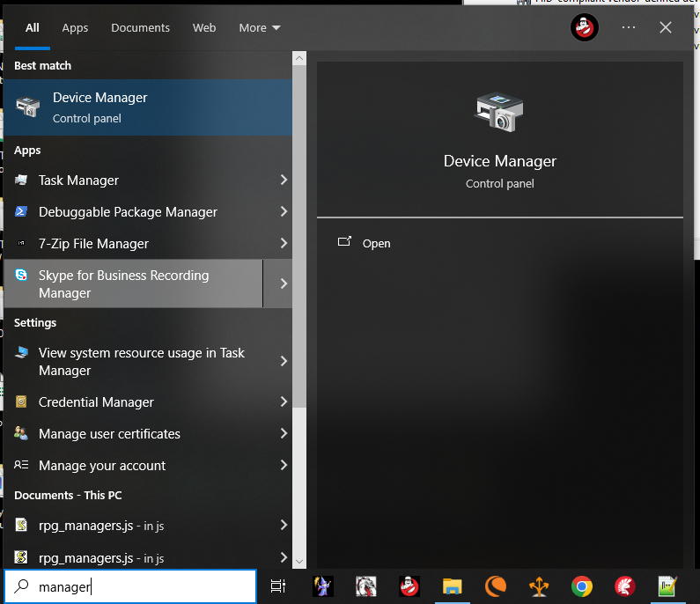This screenshot has width=700, height=604.
Task: Open File Explorer from the taskbar
Action: click(453, 586)
